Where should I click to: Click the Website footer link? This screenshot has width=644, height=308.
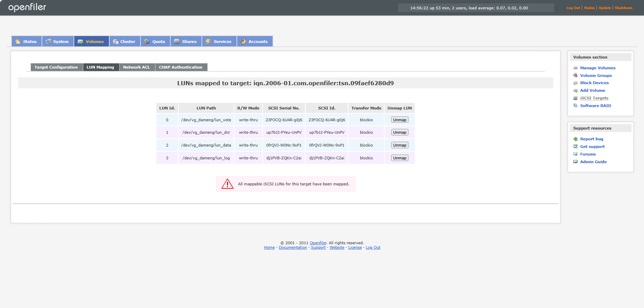click(x=337, y=247)
